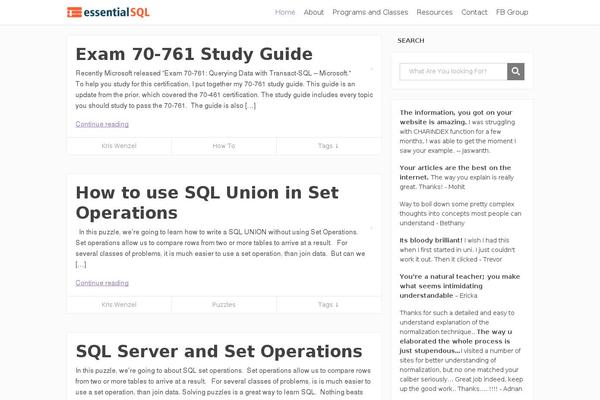This screenshot has width=600, height=400.
Task: Open the About page
Action: tap(314, 12)
